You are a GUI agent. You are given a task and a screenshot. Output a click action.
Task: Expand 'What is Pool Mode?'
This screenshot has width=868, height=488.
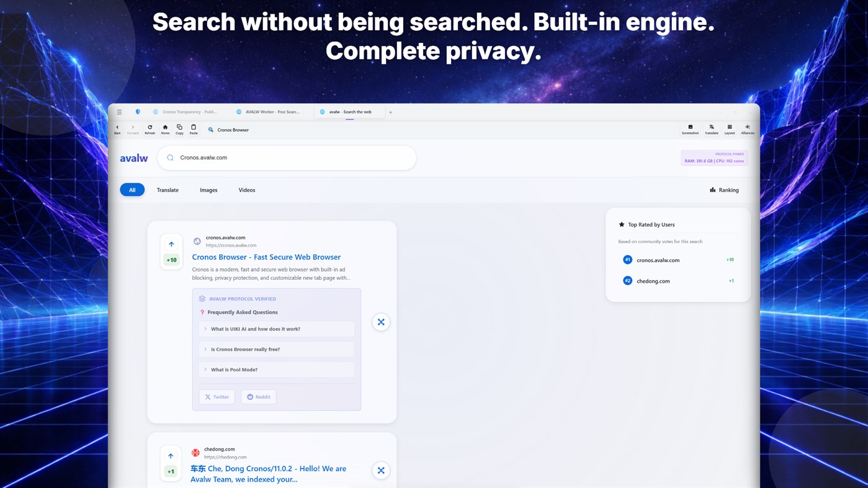click(x=276, y=370)
